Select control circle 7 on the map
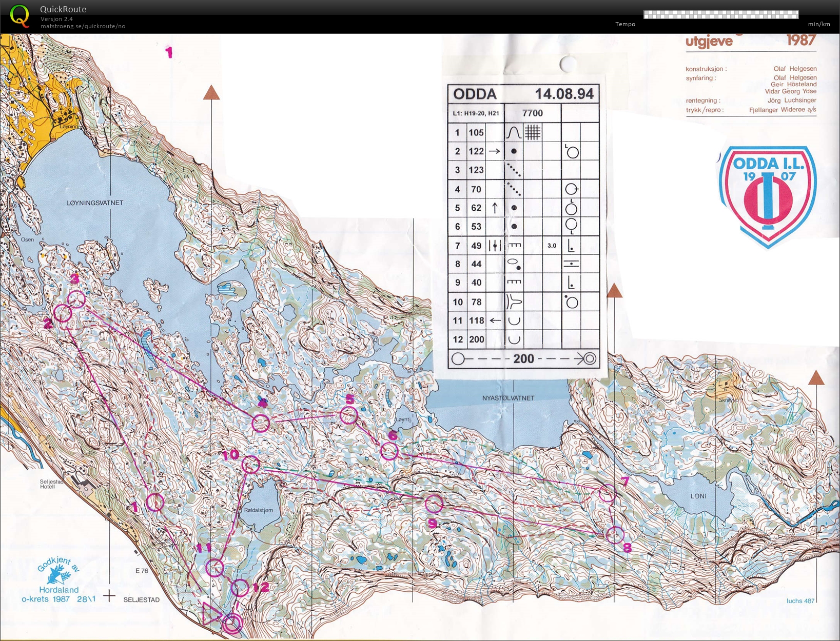The height and width of the screenshot is (641, 840). (x=607, y=493)
